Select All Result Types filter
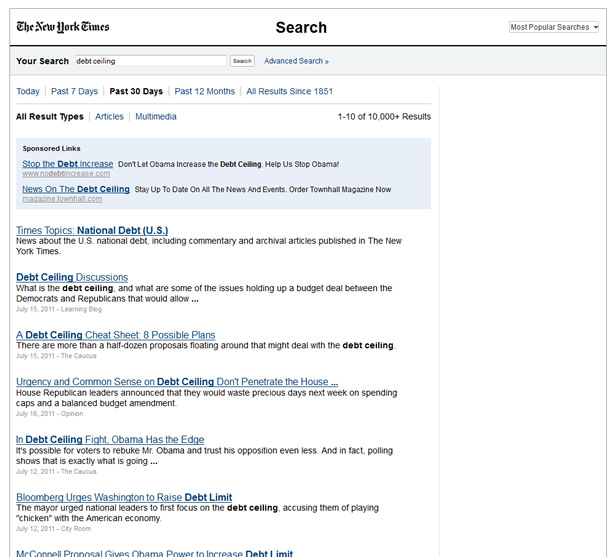Screen dimensions: 615x557 coord(50,116)
